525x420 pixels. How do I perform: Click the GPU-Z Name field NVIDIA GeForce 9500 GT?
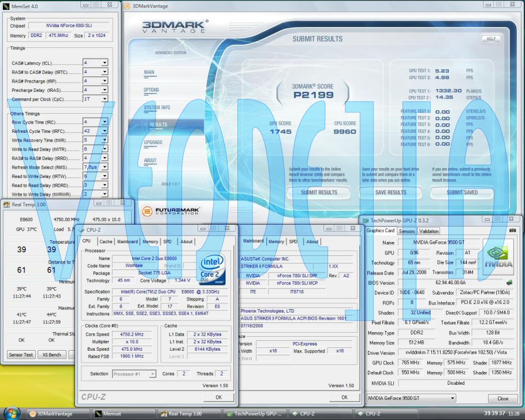tap(438, 242)
